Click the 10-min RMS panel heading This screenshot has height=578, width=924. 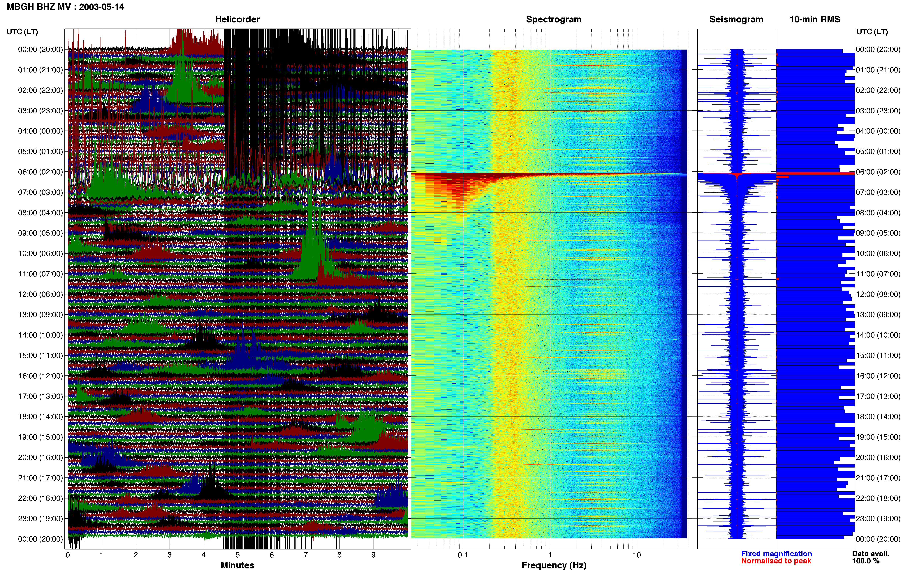point(815,20)
